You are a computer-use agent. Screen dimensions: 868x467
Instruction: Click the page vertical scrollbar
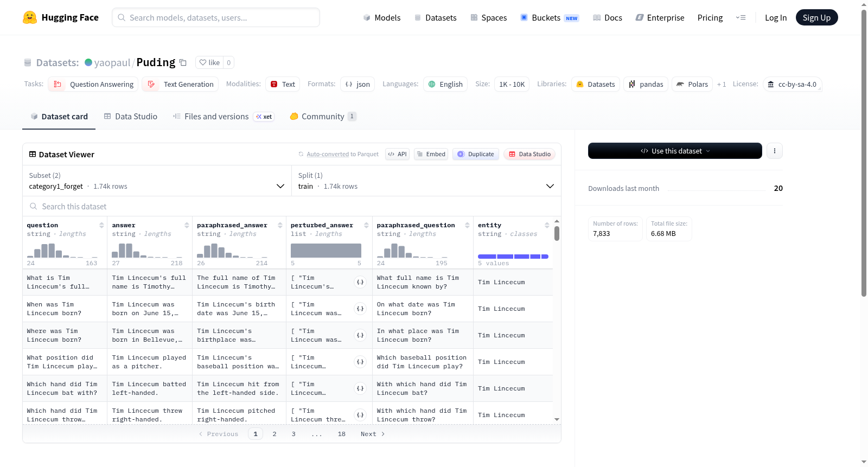tap(864, 153)
